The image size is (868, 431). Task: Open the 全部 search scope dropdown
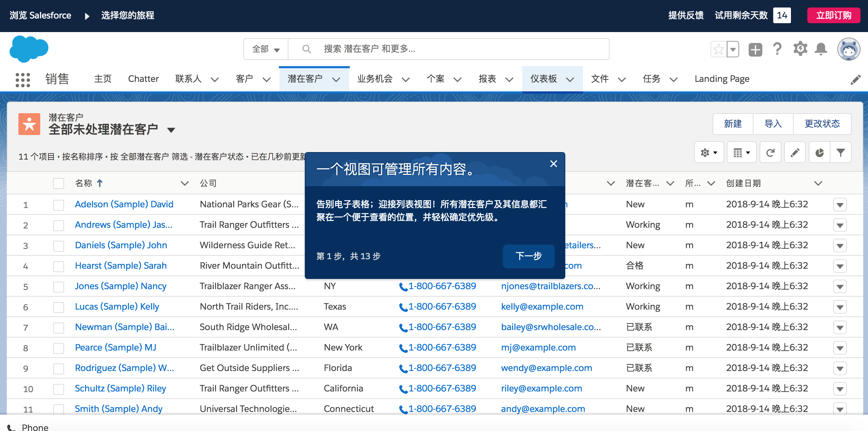[x=266, y=49]
